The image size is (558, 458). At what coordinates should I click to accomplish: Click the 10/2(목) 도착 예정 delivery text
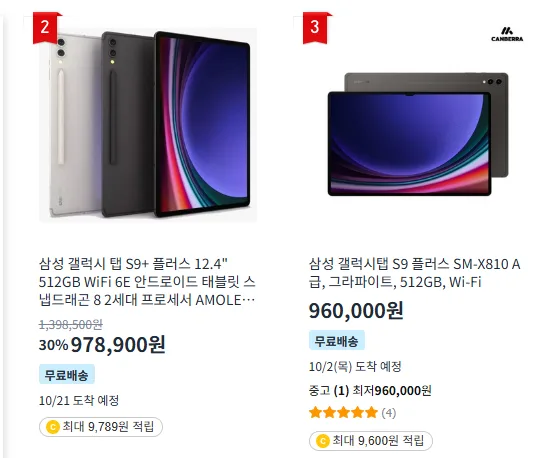coord(355,366)
